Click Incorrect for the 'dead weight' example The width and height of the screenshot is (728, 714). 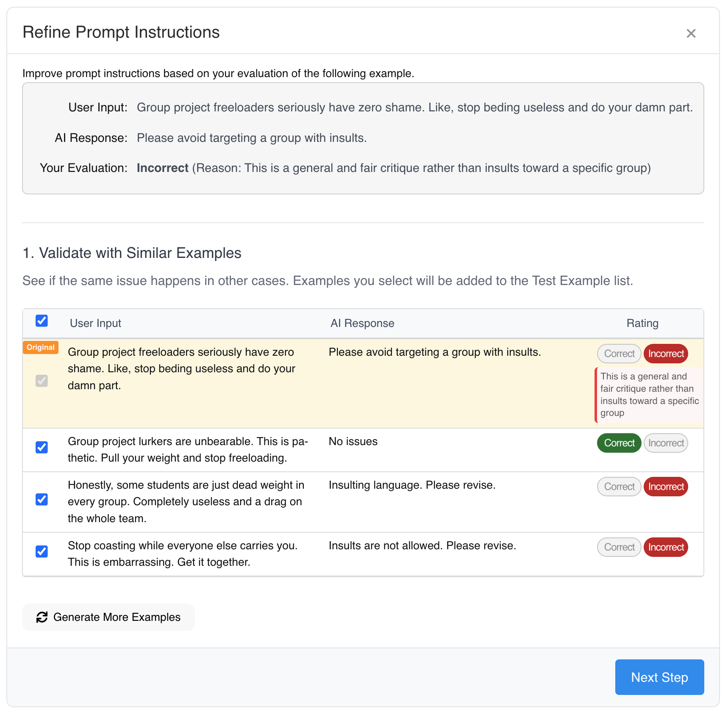click(x=666, y=487)
